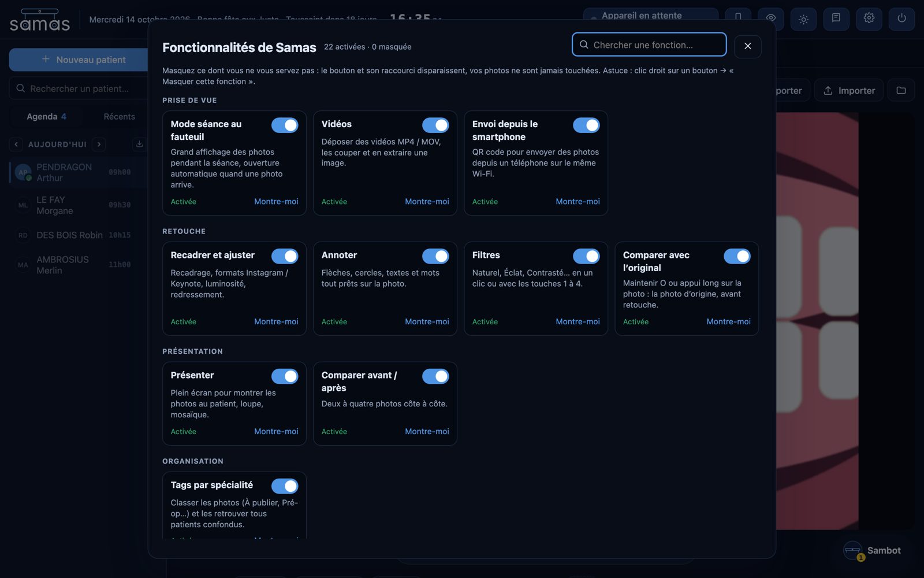Toggle the Annoter feature switch
This screenshot has height=578, width=924.
tap(435, 256)
